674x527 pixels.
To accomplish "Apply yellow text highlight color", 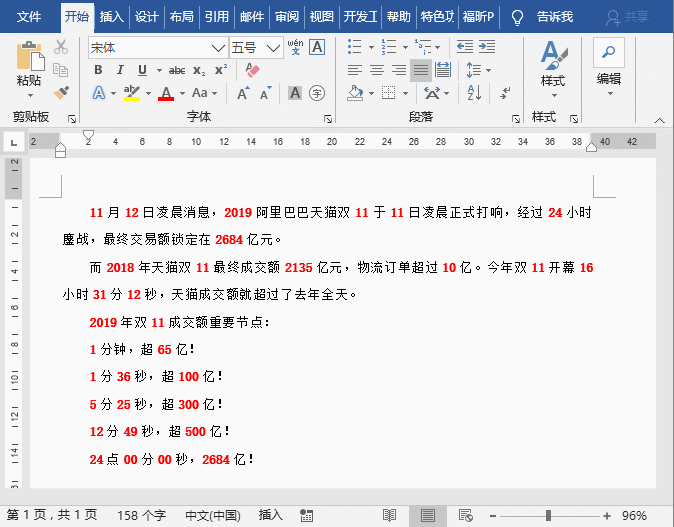I will tap(132, 93).
